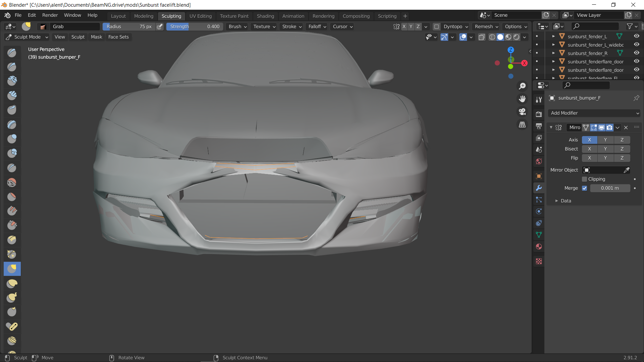Open the Add Modifier dropdown
The image size is (644, 362).
pos(594,113)
